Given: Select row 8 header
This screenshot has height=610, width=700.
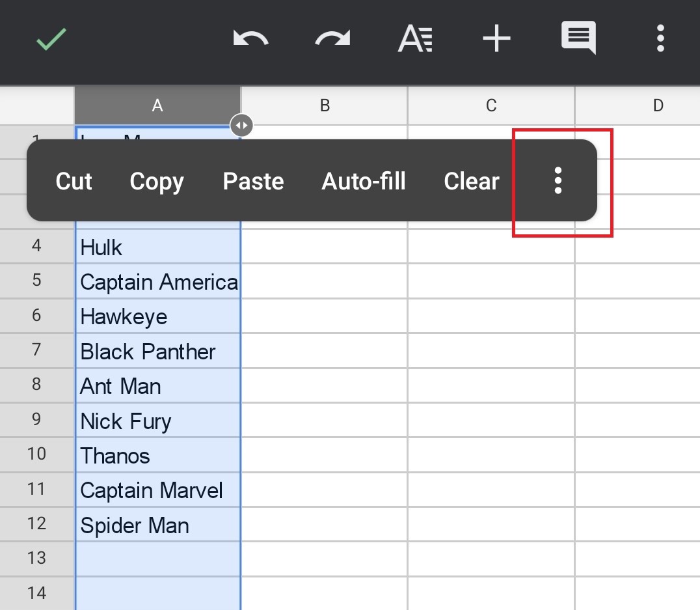Looking at the screenshot, I should coord(36,385).
